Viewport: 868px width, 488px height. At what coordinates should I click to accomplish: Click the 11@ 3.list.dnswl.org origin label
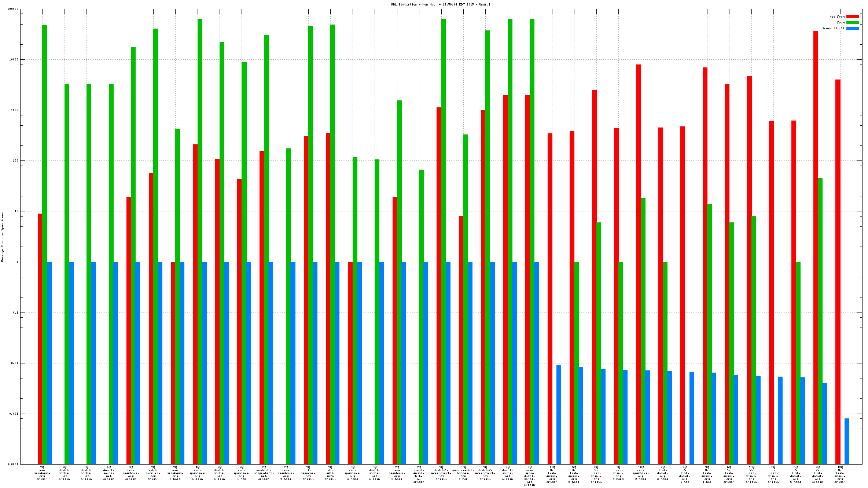[552, 474]
